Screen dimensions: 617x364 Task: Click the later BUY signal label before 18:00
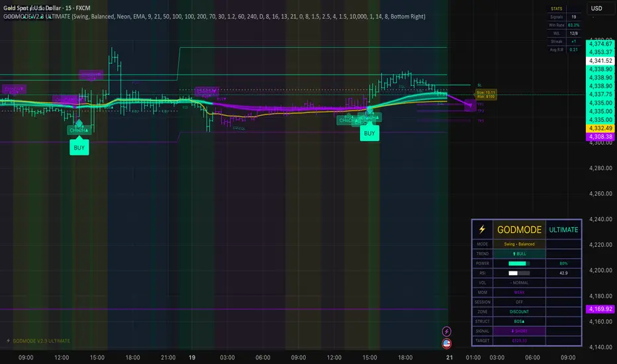(369, 133)
